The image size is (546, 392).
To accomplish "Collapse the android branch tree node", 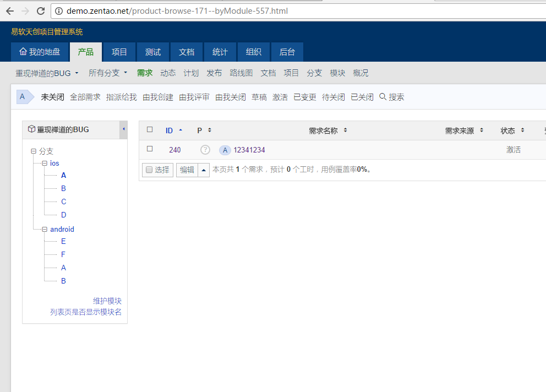I will [45, 229].
